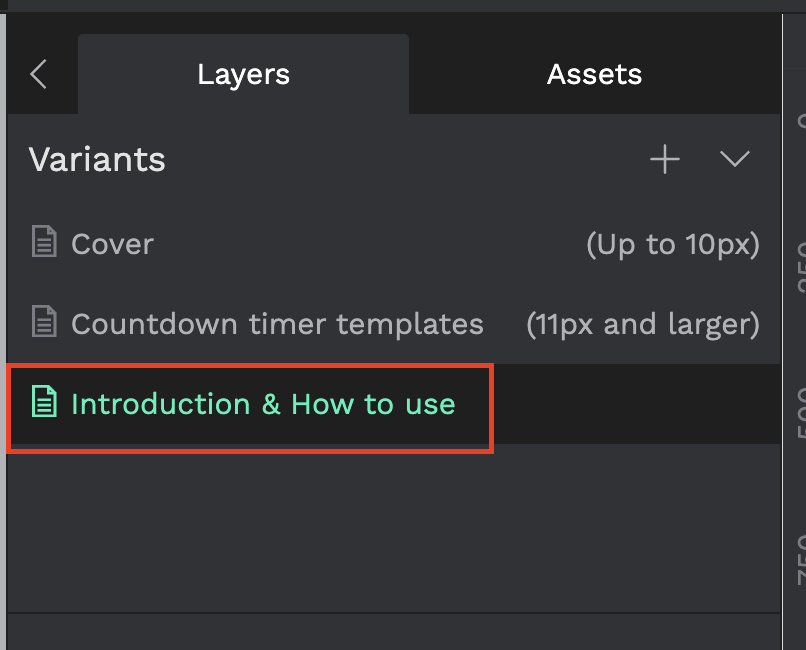The height and width of the screenshot is (650, 806).
Task: Select Countdown timer templates page
Action: tap(394, 324)
